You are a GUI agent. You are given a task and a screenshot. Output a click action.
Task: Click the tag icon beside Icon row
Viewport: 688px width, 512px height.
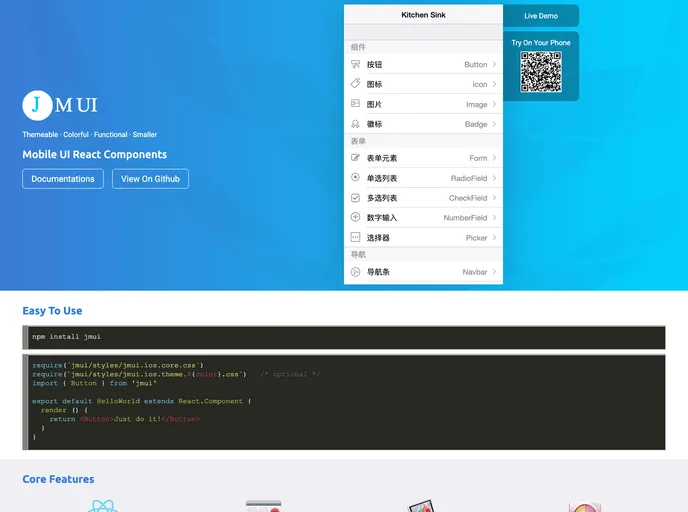(355, 83)
